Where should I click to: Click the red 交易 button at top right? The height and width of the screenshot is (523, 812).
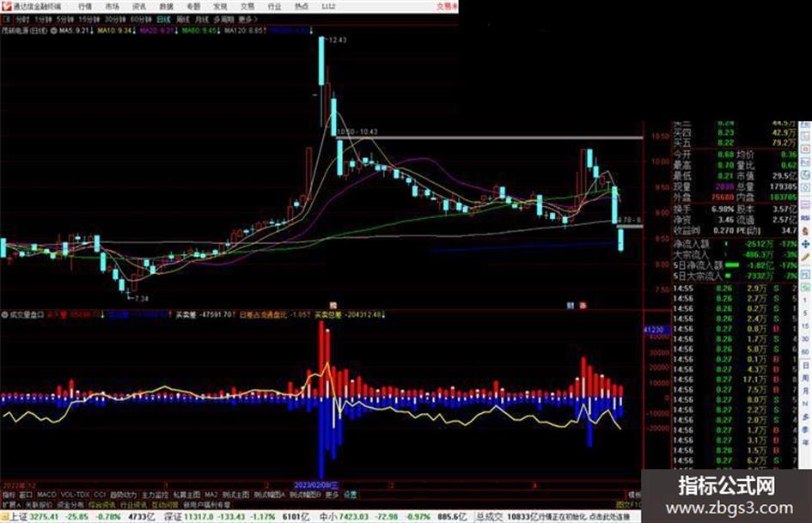tap(447, 7)
